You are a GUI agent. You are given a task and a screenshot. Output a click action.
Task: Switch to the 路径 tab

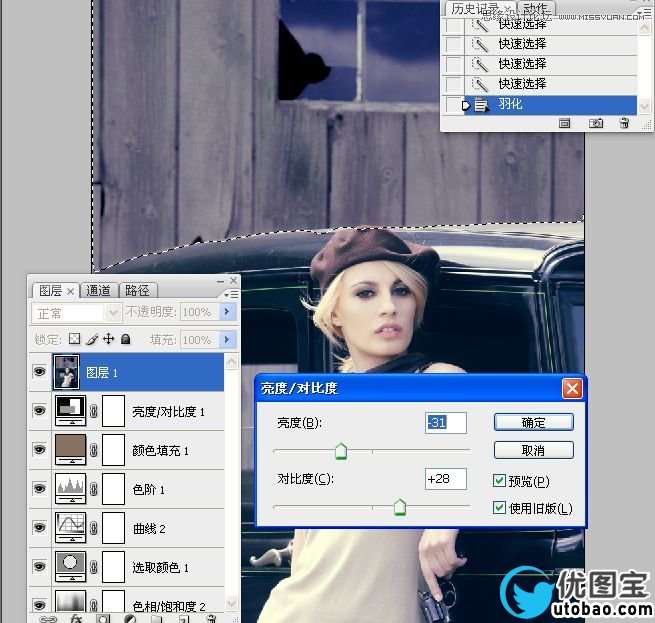coord(137,291)
